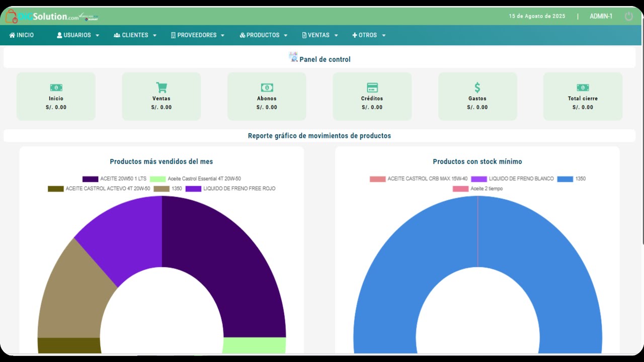Click the document icon beside VENTAS
Image resolution: width=644 pixels, height=362 pixels.
click(304, 35)
